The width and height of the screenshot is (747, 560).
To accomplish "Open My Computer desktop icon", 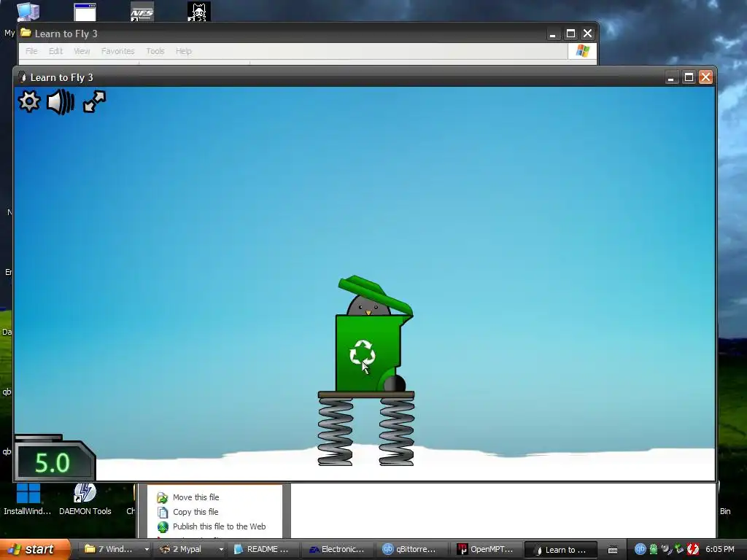I will coord(28,10).
